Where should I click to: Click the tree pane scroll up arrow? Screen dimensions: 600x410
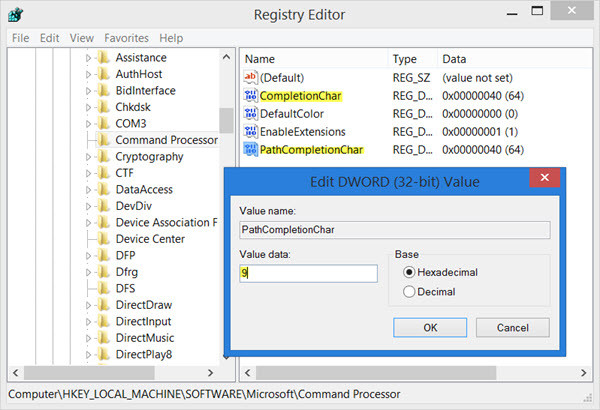click(x=226, y=57)
